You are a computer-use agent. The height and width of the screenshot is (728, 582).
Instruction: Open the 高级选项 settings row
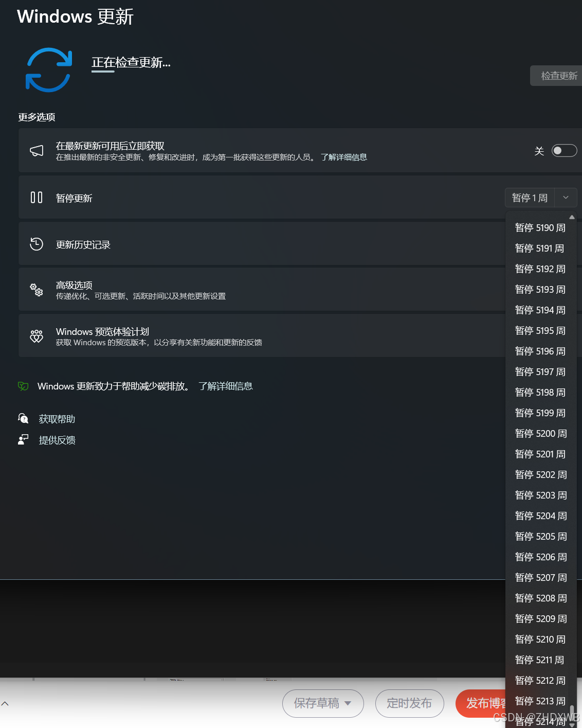262,290
